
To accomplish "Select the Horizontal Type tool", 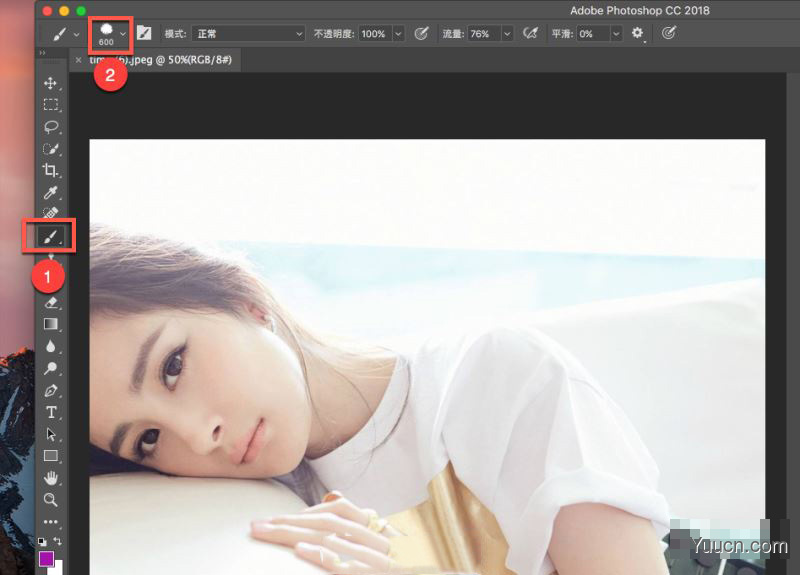I will (x=51, y=412).
